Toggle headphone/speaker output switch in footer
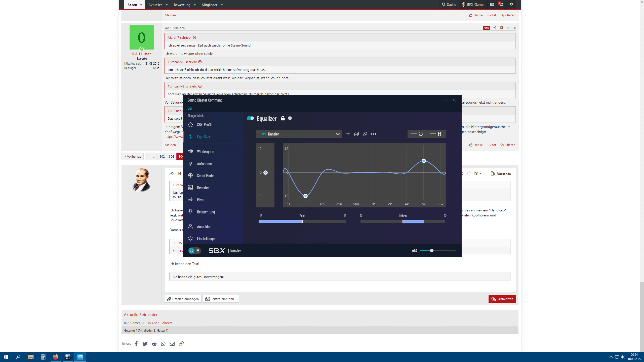The height and width of the screenshot is (362, 644). click(x=195, y=251)
